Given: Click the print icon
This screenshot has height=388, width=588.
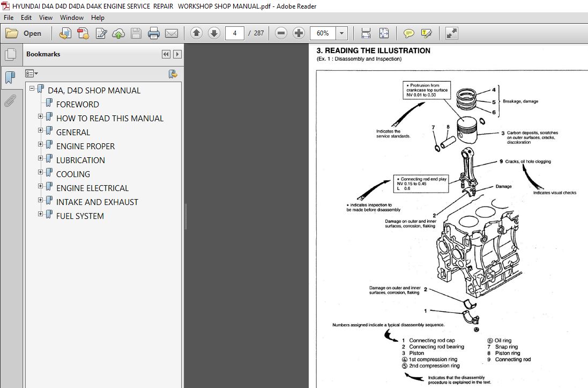Looking at the screenshot, I should 154,33.
